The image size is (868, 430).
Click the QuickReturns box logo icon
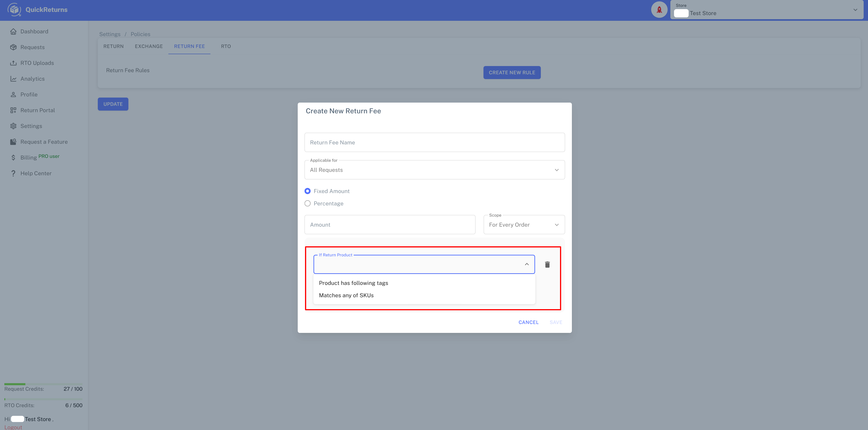click(x=14, y=9)
